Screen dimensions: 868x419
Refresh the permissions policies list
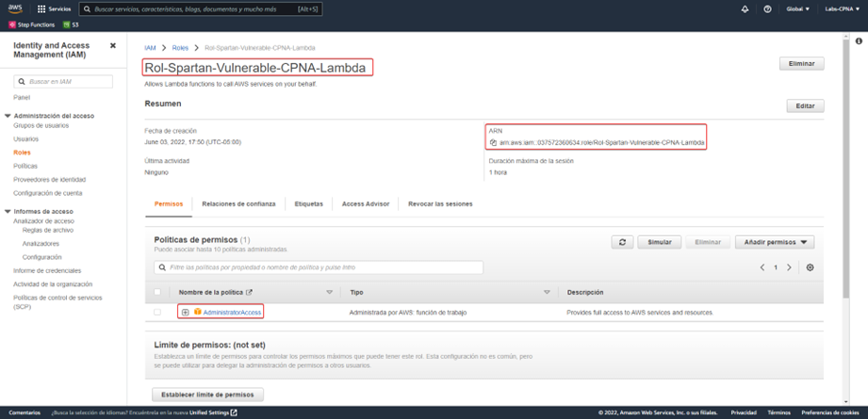(x=622, y=242)
